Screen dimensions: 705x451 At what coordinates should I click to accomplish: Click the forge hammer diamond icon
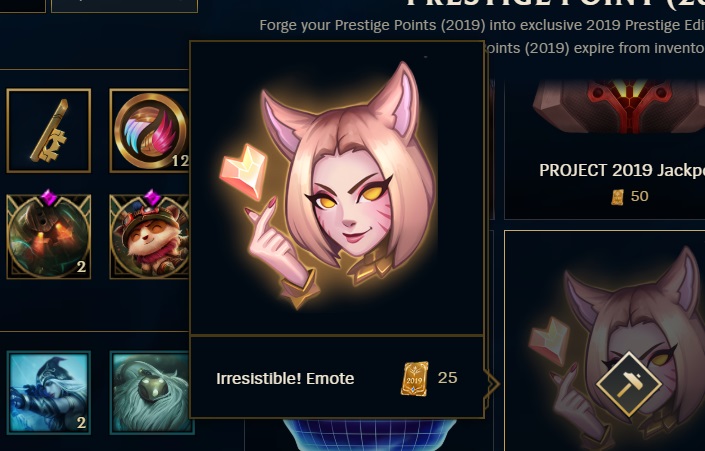628,384
